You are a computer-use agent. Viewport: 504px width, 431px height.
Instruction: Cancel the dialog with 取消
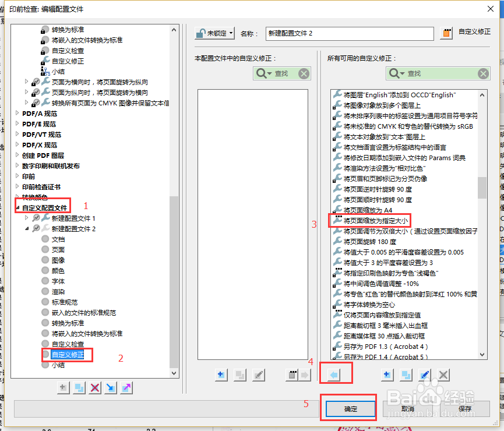coord(410,408)
